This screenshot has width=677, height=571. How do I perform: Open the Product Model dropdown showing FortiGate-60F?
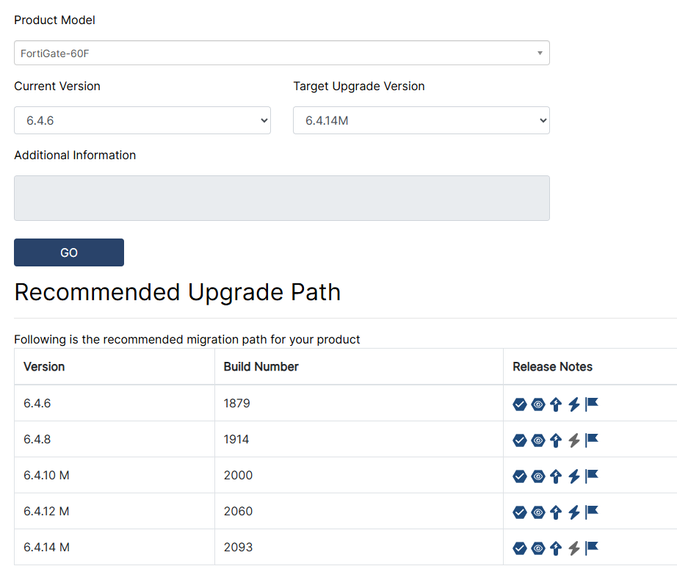coord(281,53)
